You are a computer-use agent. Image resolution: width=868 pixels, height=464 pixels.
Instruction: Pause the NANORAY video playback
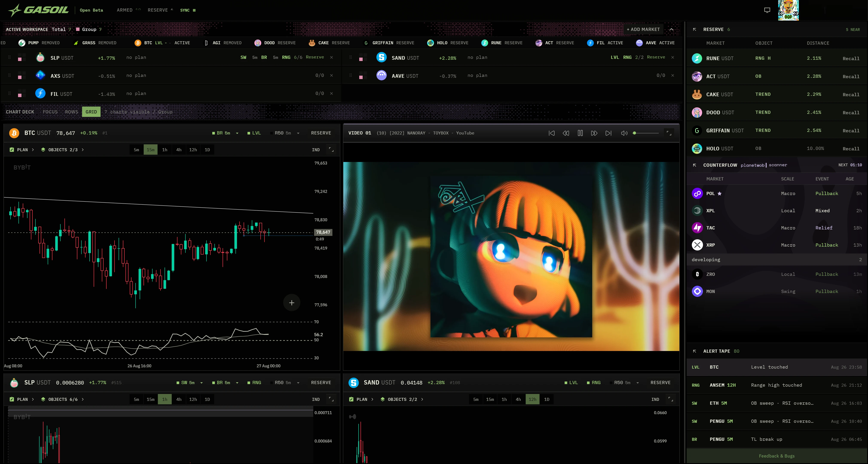[580, 133]
